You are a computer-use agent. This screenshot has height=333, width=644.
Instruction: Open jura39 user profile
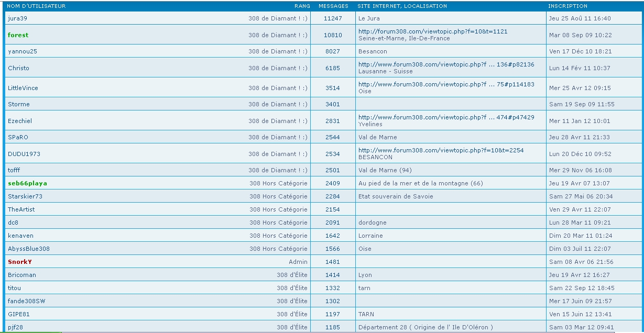pos(17,18)
